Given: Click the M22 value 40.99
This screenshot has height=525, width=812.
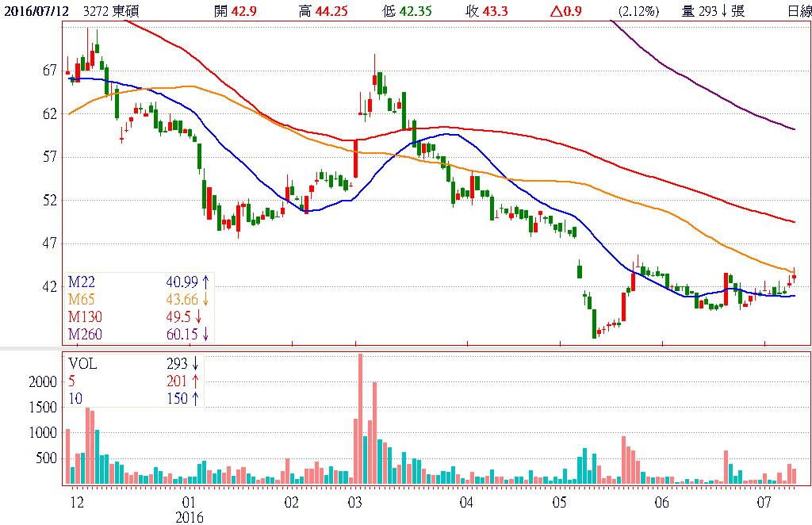Looking at the screenshot, I should (x=182, y=282).
